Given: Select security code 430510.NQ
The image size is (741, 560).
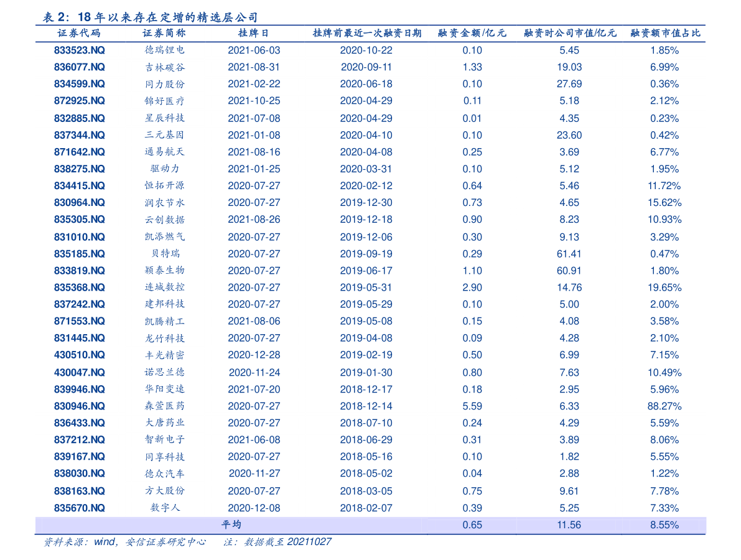Looking at the screenshot, I should click(80, 355).
